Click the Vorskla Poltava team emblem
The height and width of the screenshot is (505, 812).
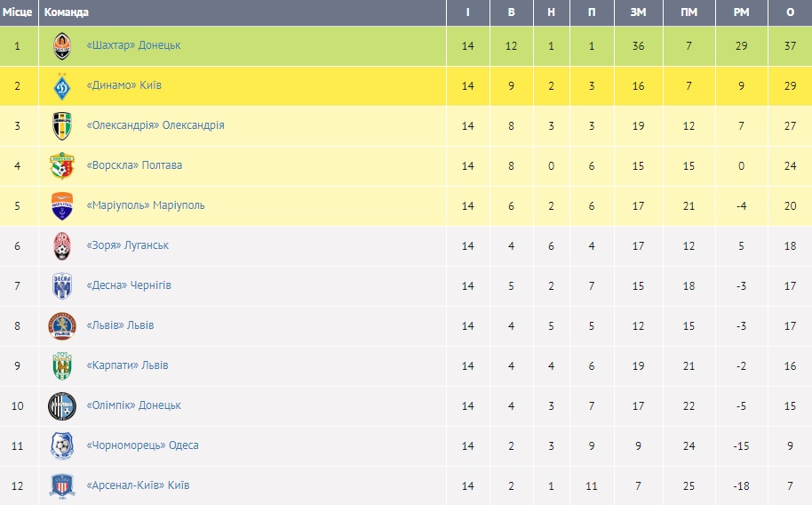pyautogui.click(x=61, y=165)
